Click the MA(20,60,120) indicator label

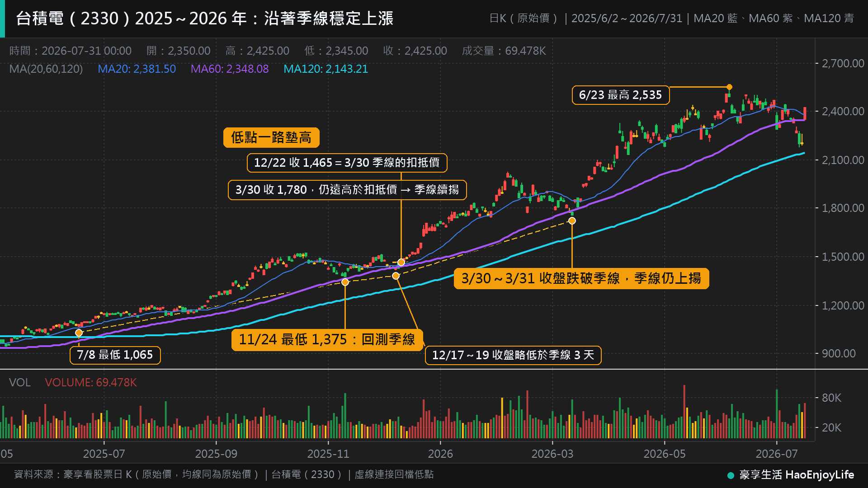(46, 69)
